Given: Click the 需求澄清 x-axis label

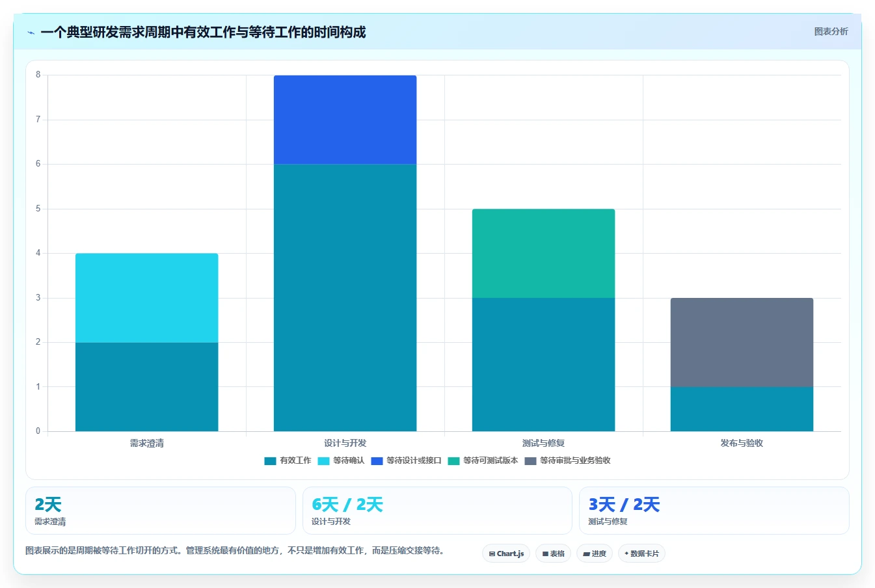Looking at the screenshot, I should pos(146,443).
